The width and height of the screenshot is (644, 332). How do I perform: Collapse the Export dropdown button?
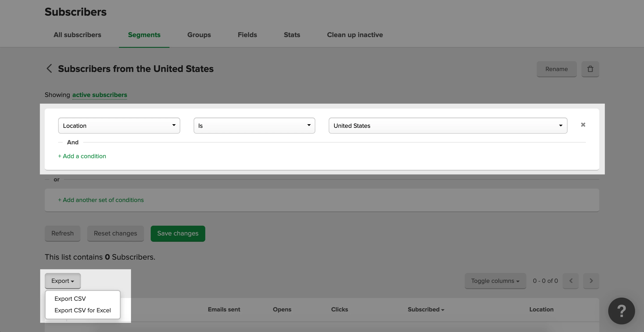point(63,281)
